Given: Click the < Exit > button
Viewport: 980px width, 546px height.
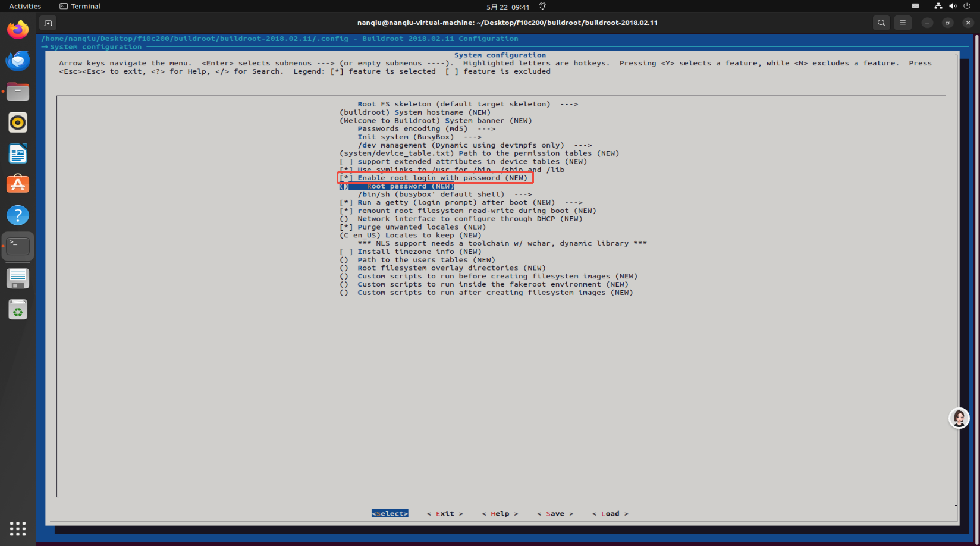Looking at the screenshot, I should coord(445,513).
